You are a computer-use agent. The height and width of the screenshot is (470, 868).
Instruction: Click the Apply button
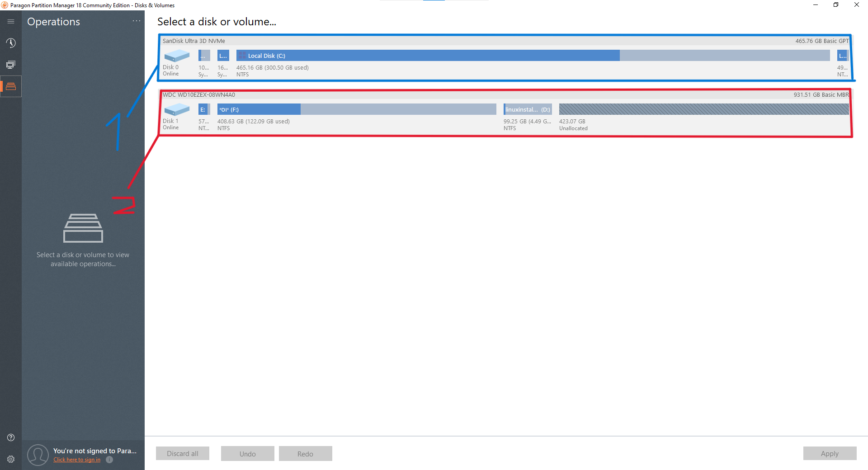click(830, 454)
